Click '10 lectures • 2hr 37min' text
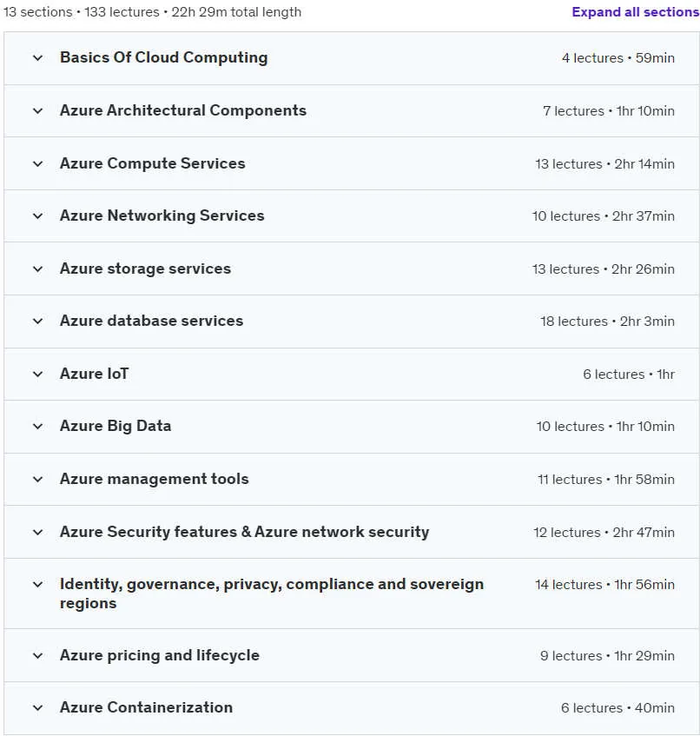 (x=604, y=216)
